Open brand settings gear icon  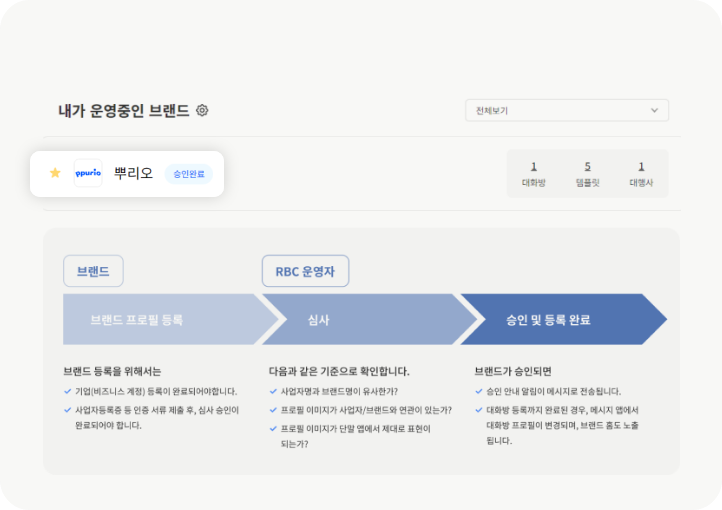pyautogui.click(x=202, y=110)
